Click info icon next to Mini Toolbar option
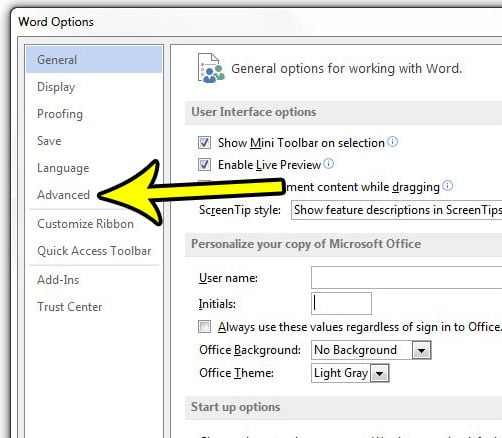This screenshot has width=502, height=438. point(393,142)
